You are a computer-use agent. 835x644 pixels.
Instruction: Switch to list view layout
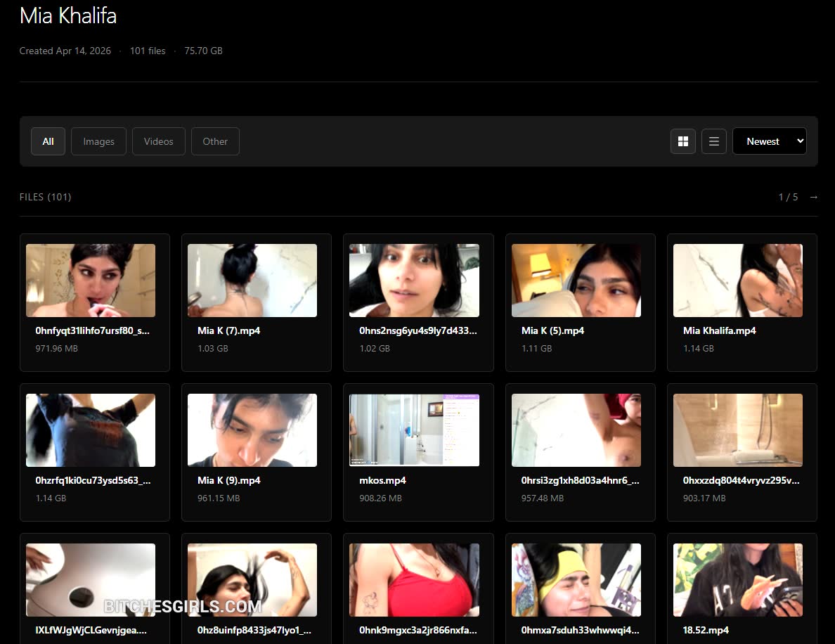click(713, 141)
